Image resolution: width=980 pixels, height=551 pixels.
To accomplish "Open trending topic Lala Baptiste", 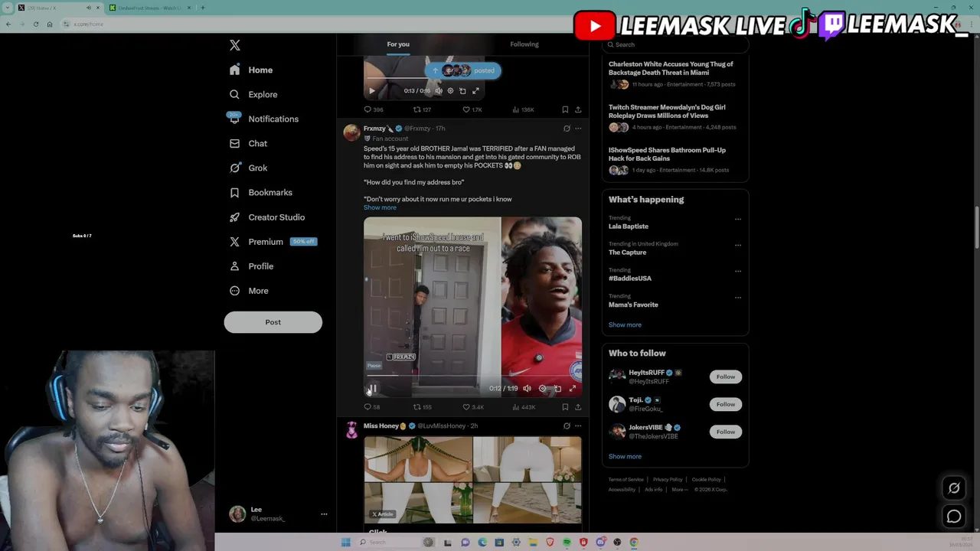I will [629, 227].
